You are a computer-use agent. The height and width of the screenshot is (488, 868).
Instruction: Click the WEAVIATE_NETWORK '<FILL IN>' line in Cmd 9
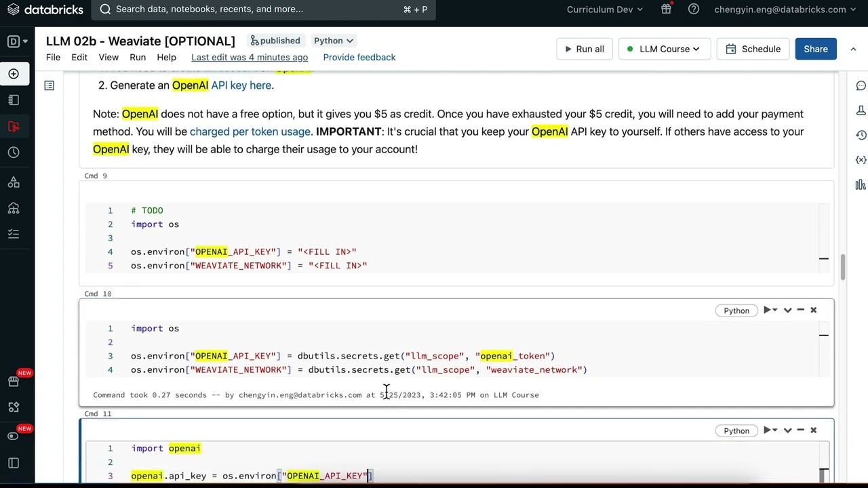[249, 266]
